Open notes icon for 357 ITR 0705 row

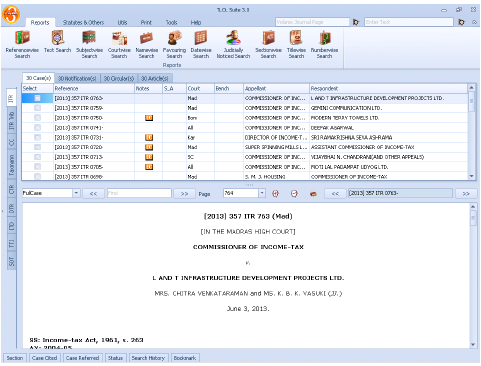149,167
